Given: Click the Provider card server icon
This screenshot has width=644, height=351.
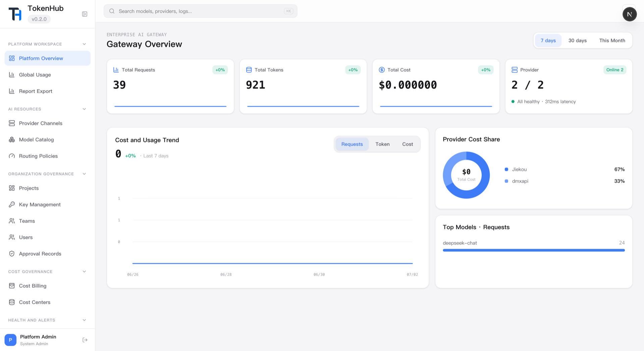Looking at the screenshot, I should point(515,70).
